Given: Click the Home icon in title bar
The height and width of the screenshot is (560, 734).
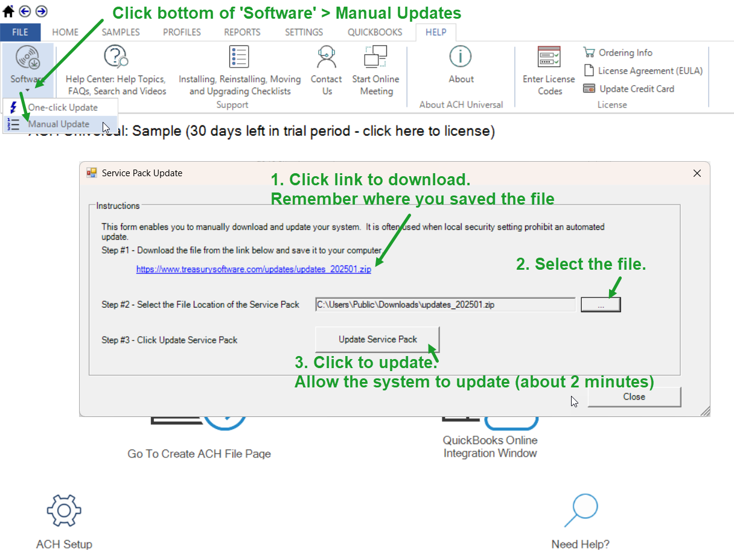Looking at the screenshot, I should point(8,11).
